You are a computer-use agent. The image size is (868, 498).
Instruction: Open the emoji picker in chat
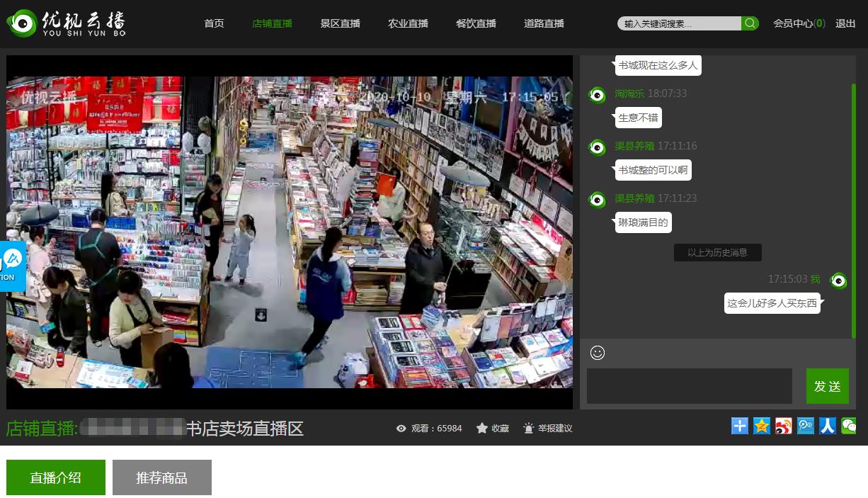[x=598, y=352]
